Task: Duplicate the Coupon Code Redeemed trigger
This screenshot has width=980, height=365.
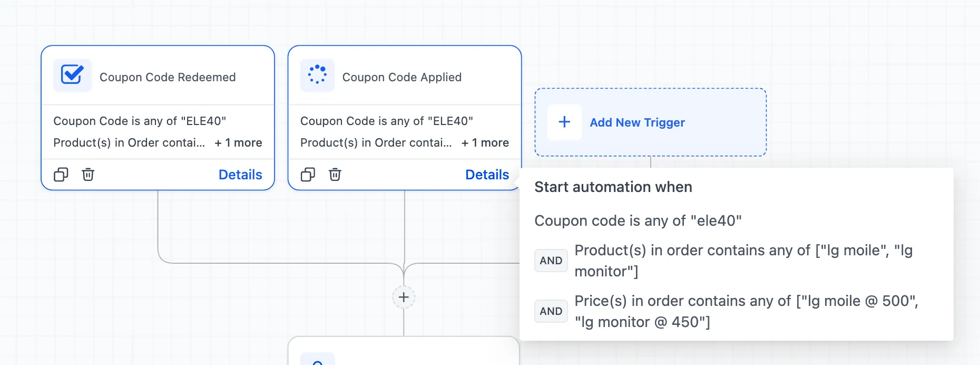Action: (x=61, y=175)
